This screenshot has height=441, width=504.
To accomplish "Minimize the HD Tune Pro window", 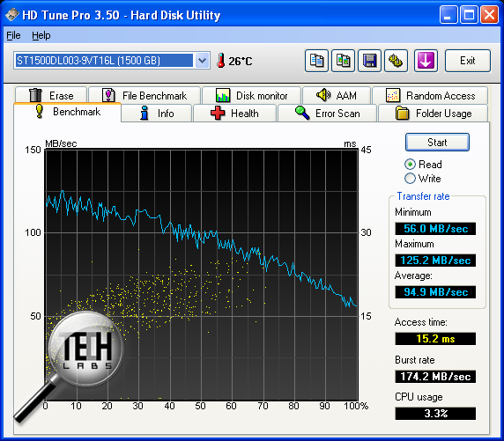I will (x=448, y=15).
